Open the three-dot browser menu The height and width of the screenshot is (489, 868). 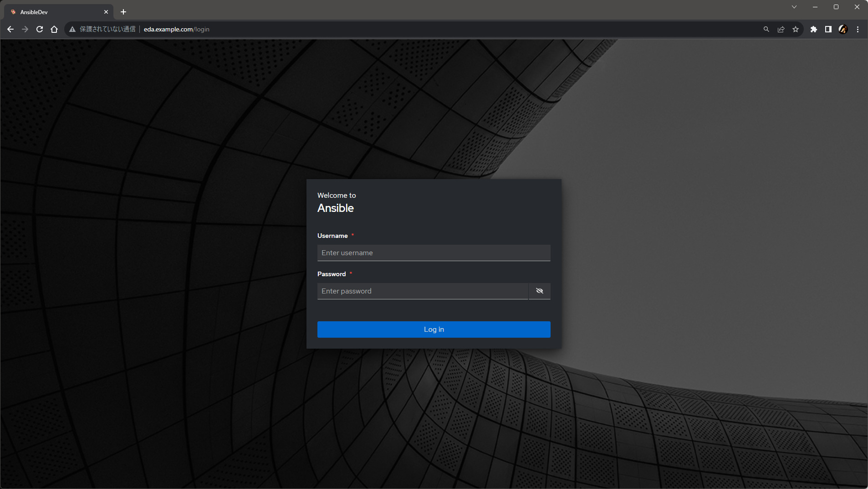click(x=858, y=29)
